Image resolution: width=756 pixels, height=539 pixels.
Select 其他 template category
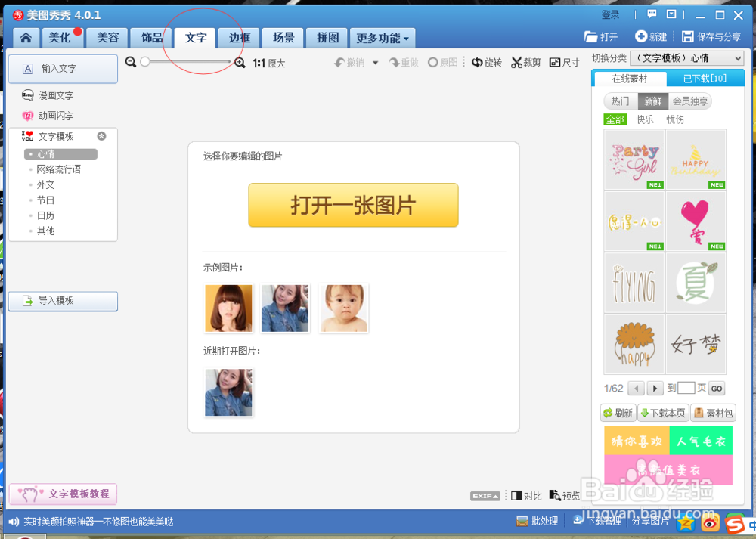click(45, 231)
